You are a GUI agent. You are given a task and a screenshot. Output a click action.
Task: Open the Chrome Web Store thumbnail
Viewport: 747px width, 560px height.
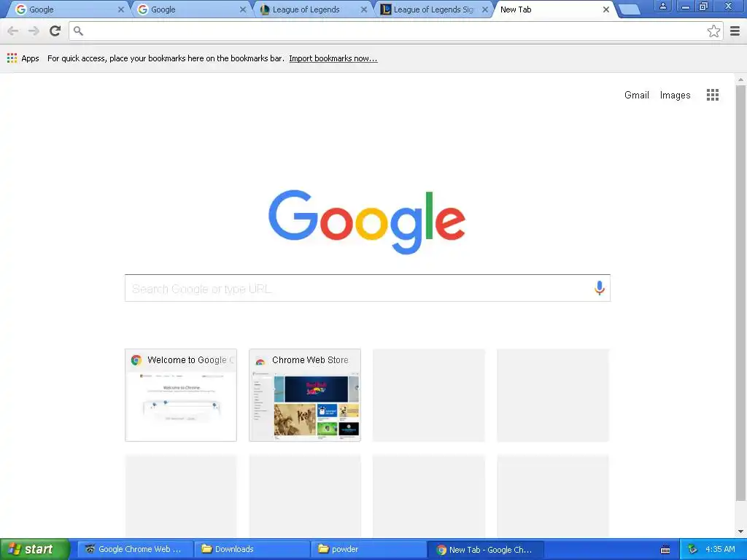(305, 395)
